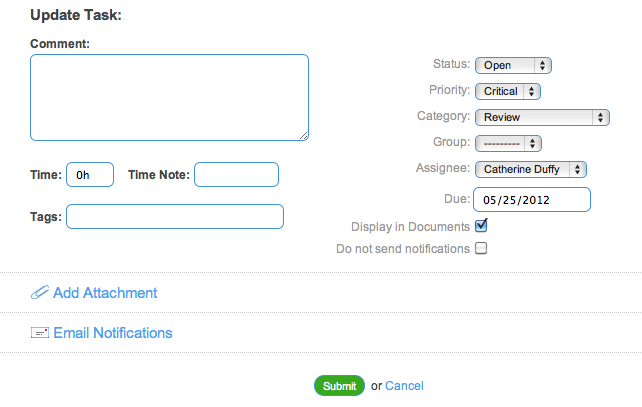The height and width of the screenshot is (407, 642).
Task: Click the Status dropdown stepper arrows
Action: (543, 66)
